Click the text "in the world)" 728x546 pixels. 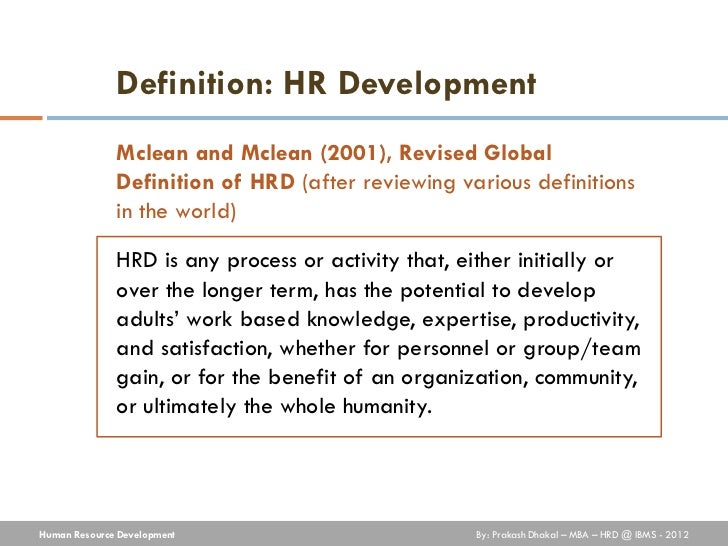(x=176, y=211)
